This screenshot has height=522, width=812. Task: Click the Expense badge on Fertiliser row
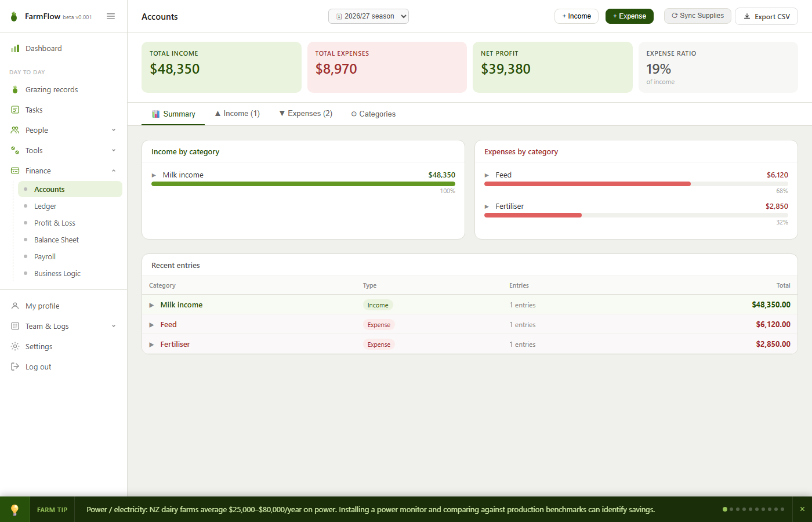tap(379, 345)
